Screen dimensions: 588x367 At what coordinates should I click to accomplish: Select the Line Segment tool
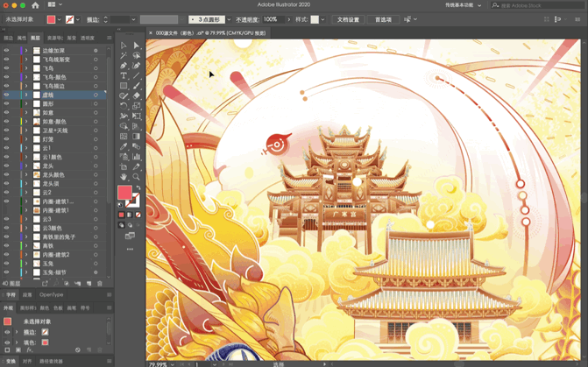click(136, 75)
